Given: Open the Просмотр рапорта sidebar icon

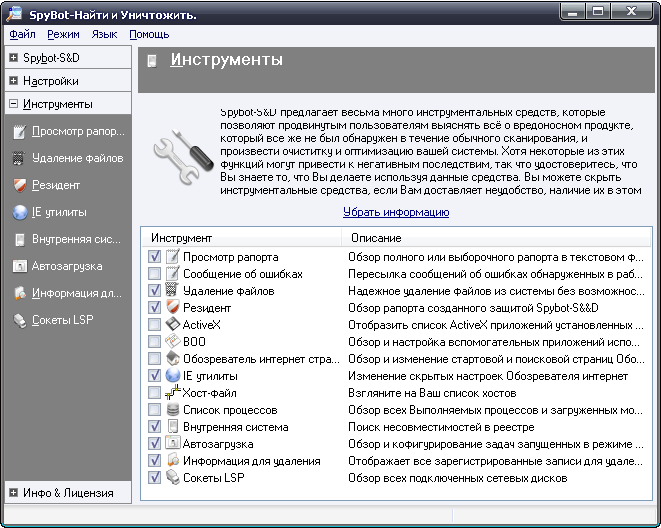Looking at the screenshot, I should click(x=18, y=131).
